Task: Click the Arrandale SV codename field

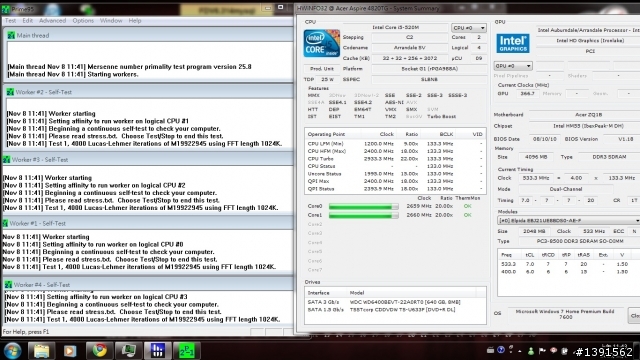Action: 409,47
